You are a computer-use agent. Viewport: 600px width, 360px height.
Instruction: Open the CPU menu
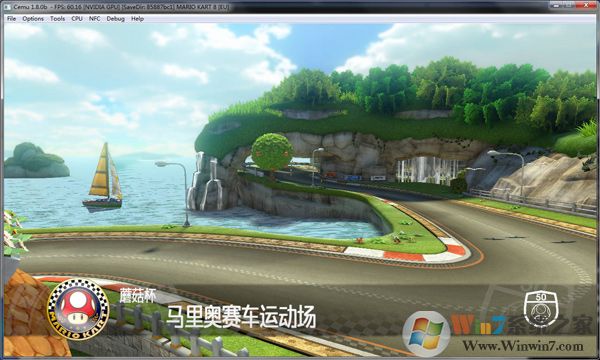77,18
